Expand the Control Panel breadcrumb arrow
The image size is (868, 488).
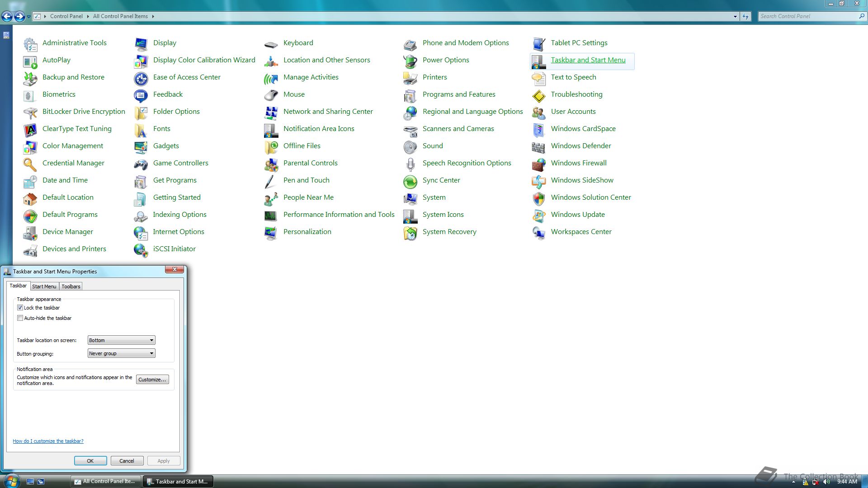(88, 16)
